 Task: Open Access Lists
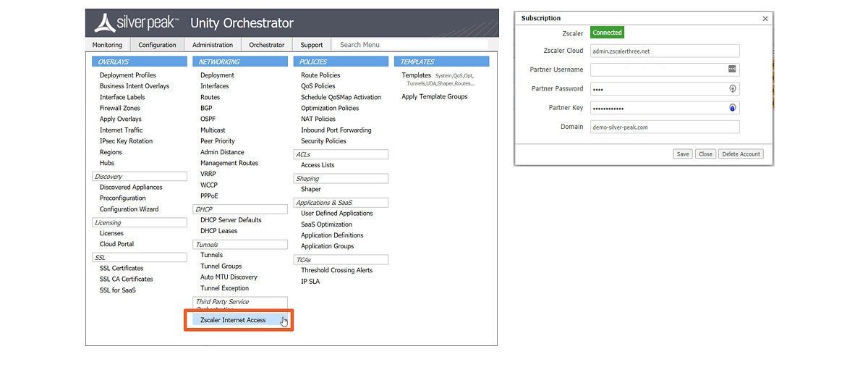(x=318, y=165)
